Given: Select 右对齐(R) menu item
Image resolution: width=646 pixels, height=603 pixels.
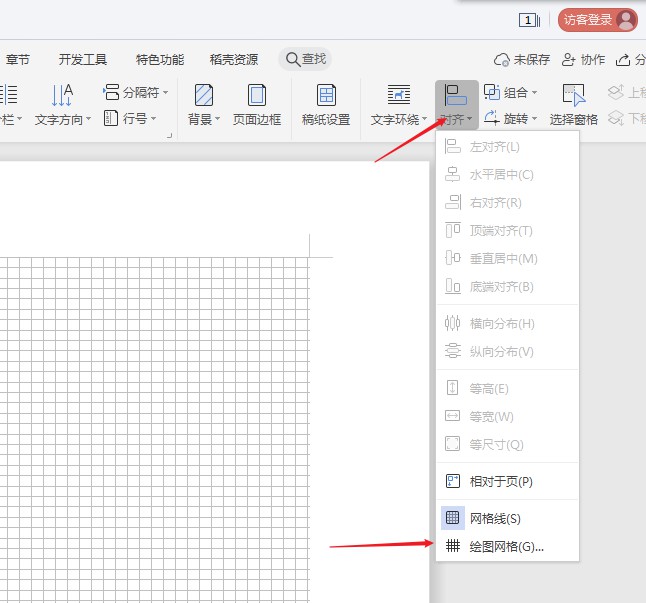Looking at the screenshot, I should pyautogui.click(x=508, y=203).
